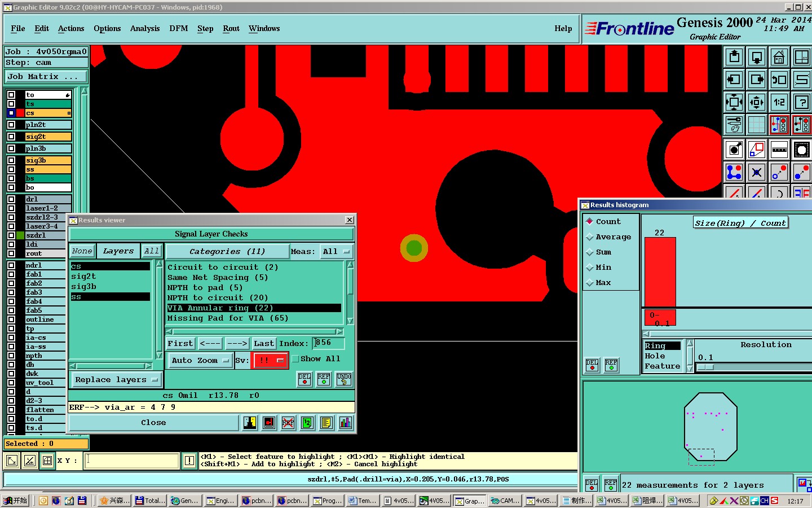The image size is (812, 508).
Task: Click the REF icon in Results viewer
Action: (324, 379)
